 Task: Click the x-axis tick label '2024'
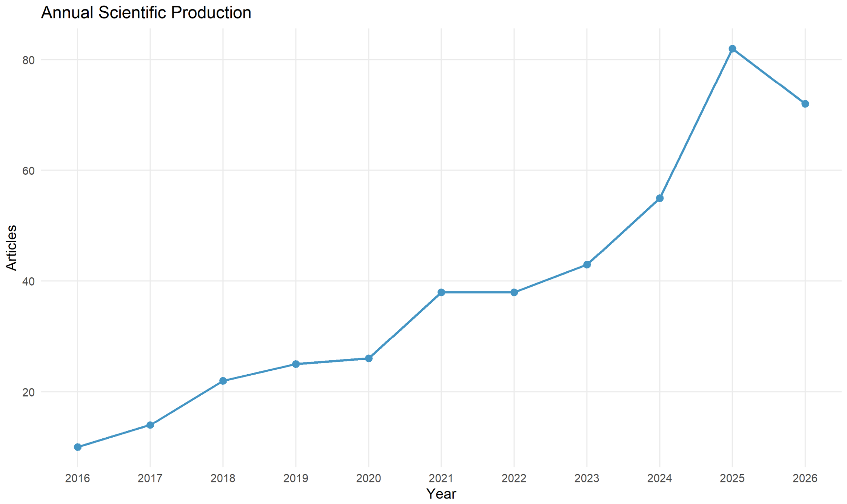660,478
